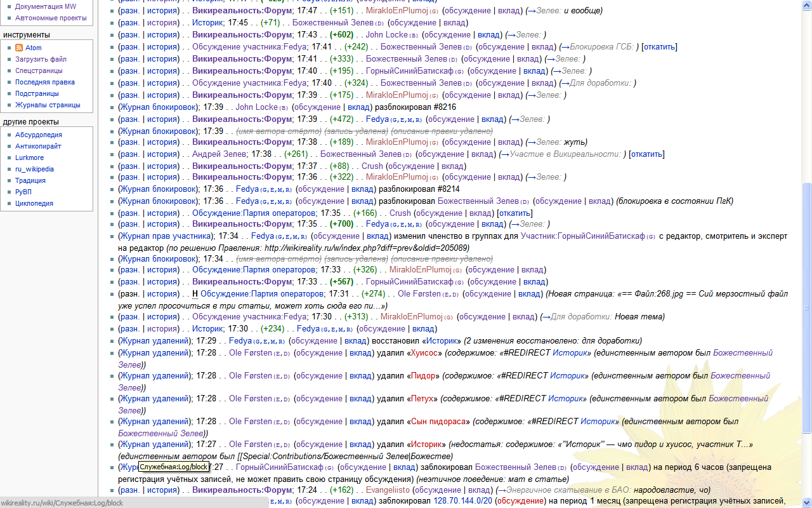812x508 pixels.
Task: Visit Антикопирайт project link
Action: pos(39,146)
